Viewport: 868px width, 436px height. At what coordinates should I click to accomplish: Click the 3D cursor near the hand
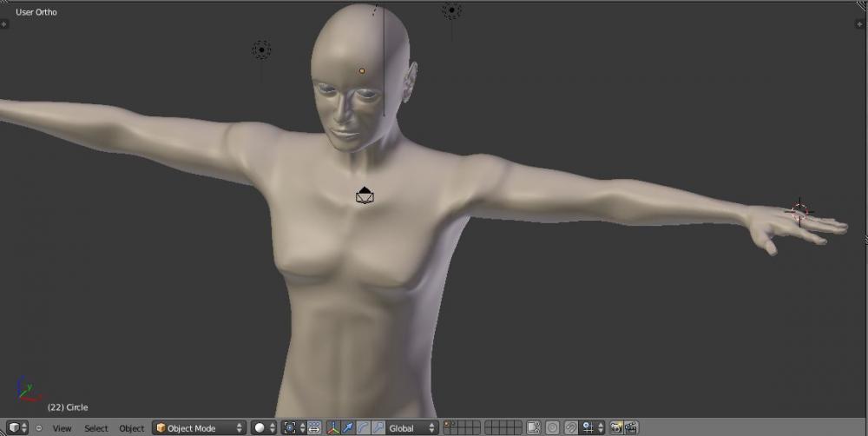(x=799, y=212)
